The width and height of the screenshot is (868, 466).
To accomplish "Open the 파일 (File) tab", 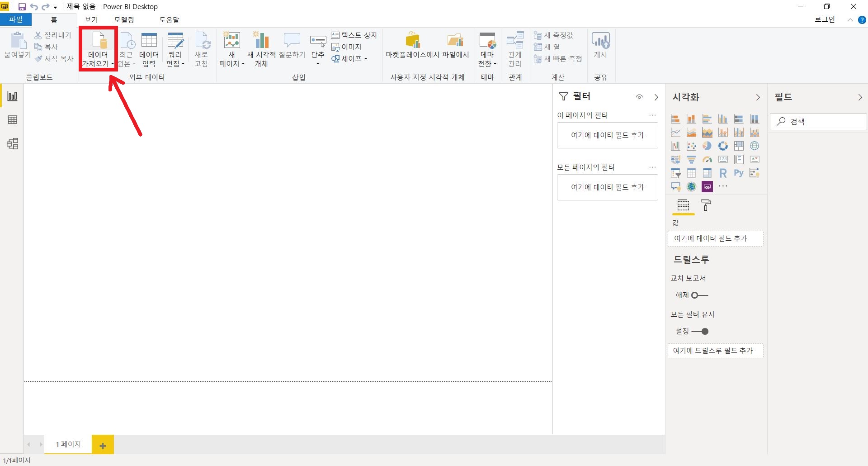I will pyautogui.click(x=16, y=19).
